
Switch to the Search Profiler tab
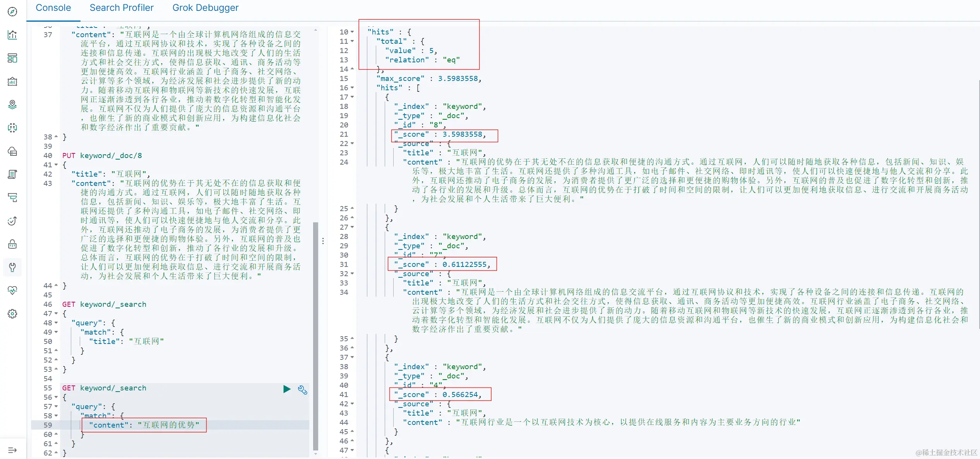122,7
